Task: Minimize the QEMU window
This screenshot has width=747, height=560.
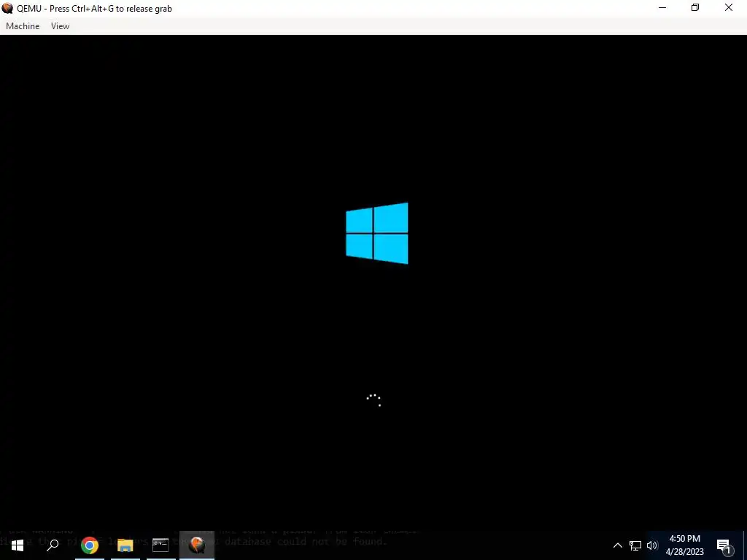Action: tap(662, 8)
